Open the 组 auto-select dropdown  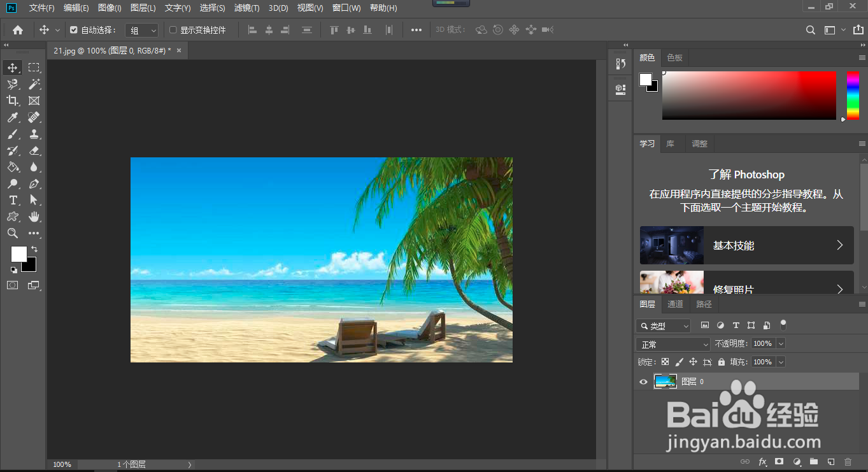click(141, 30)
